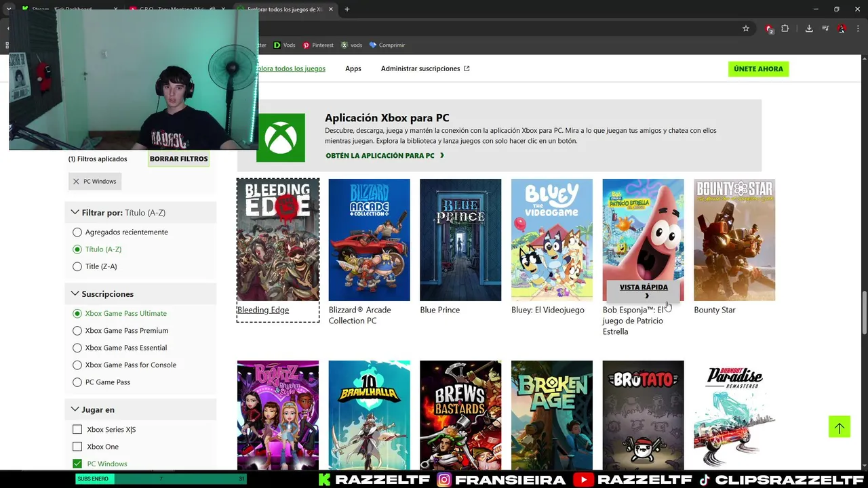868x488 pixels.
Task: Open Explora todos los juegos nav item
Action: [290, 68]
